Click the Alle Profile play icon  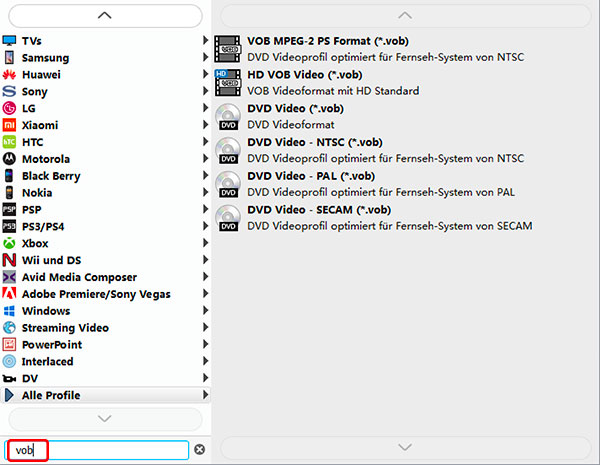click(9, 395)
